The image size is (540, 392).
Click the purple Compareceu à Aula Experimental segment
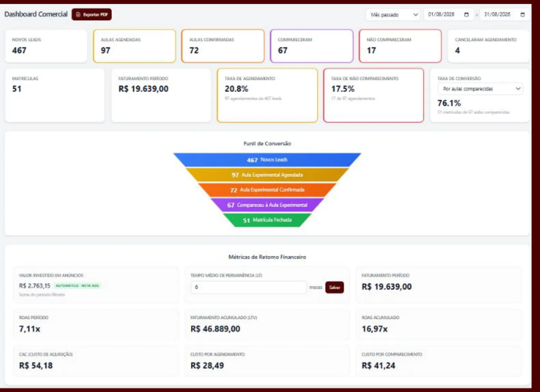pos(267,205)
